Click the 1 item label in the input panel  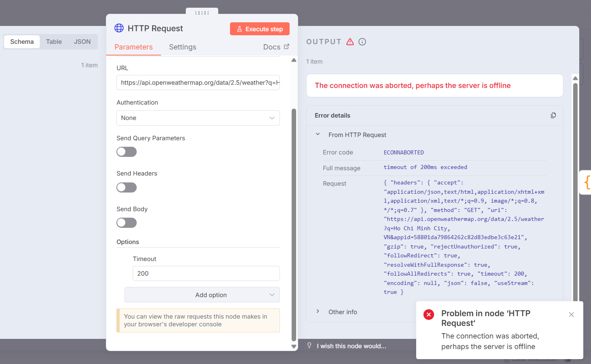[x=89, y=65]
